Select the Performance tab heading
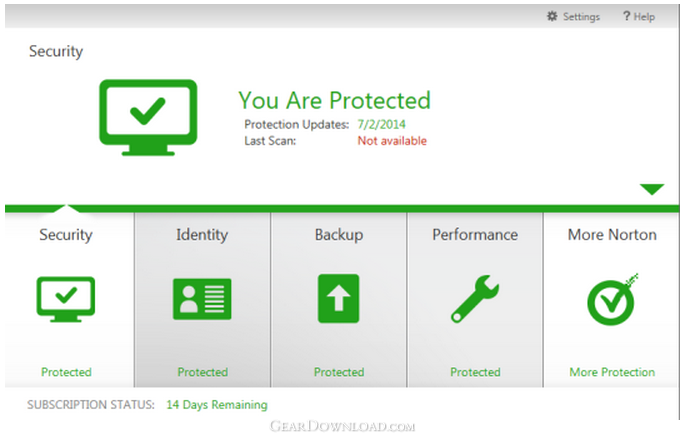The width and height of the screenshot is (684, 434). point(475,235)
